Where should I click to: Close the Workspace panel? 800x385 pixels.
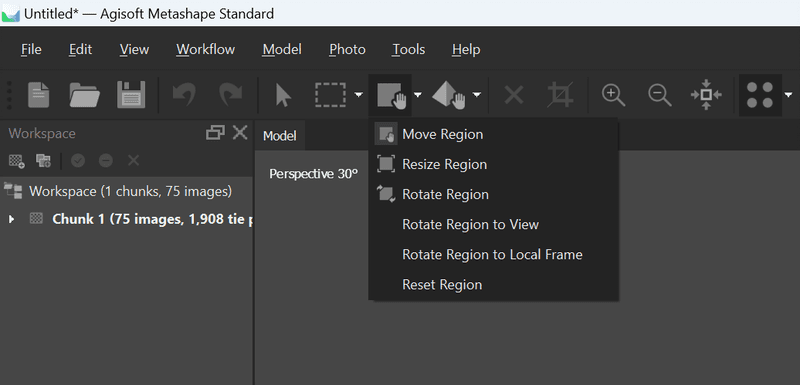pyautogui.click(x=240, y=133)
